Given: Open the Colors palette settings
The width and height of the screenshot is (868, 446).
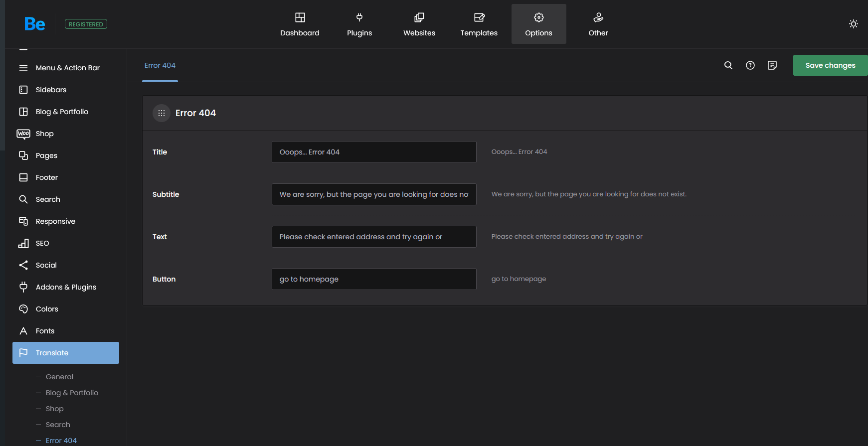Looking at the screenshot, I should tap(47, 309).
